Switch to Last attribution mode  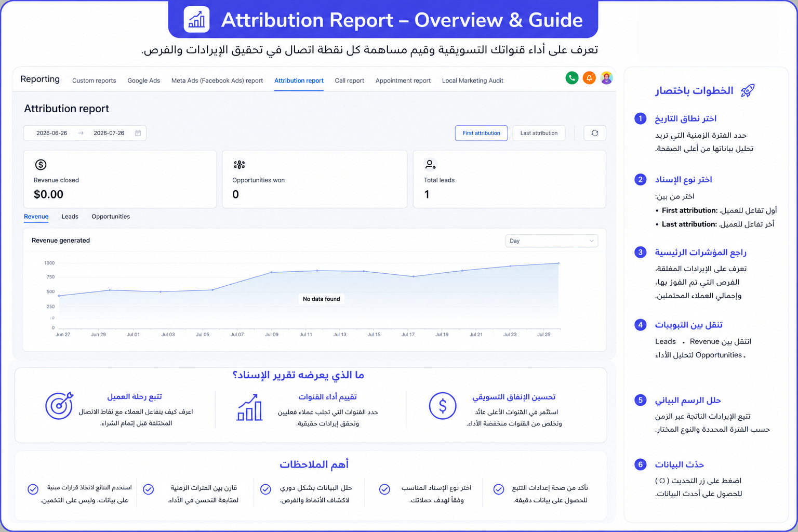point(539,133)
